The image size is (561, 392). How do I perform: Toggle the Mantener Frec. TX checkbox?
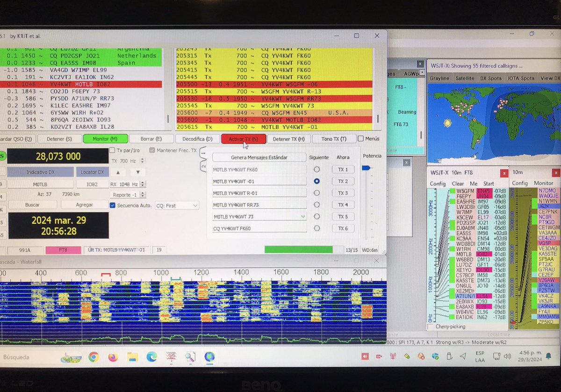(152, 150)
